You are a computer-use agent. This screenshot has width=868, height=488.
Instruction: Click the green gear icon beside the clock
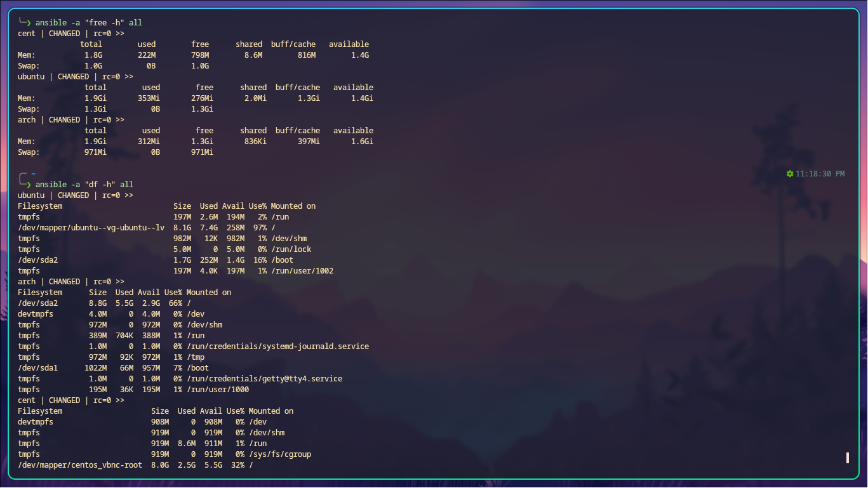click(790, 173)
